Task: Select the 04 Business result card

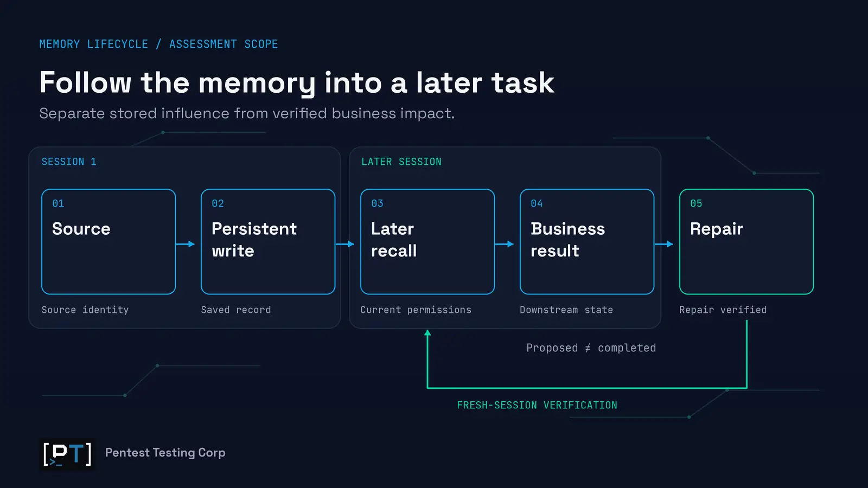Action: tap(587, 242)
